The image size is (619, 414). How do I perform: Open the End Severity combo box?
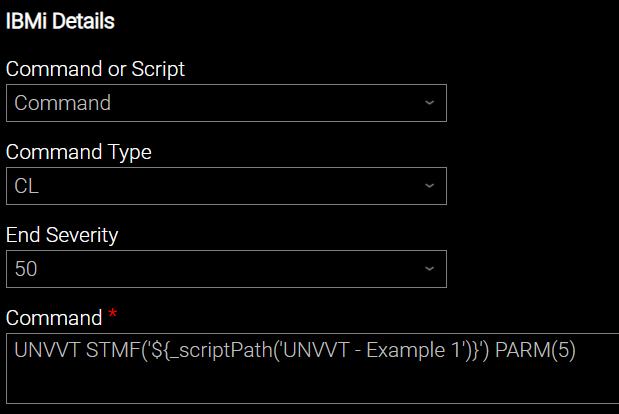[x=226, y=269]
